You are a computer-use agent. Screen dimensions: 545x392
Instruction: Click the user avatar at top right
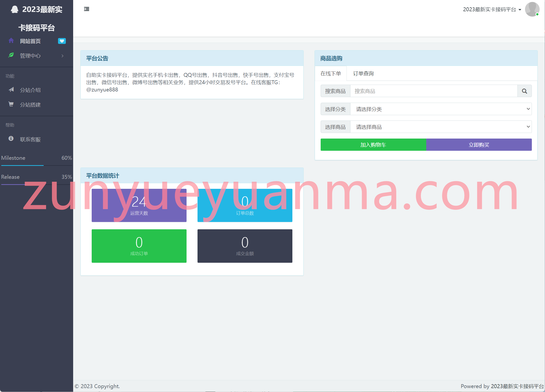(532, 9)
